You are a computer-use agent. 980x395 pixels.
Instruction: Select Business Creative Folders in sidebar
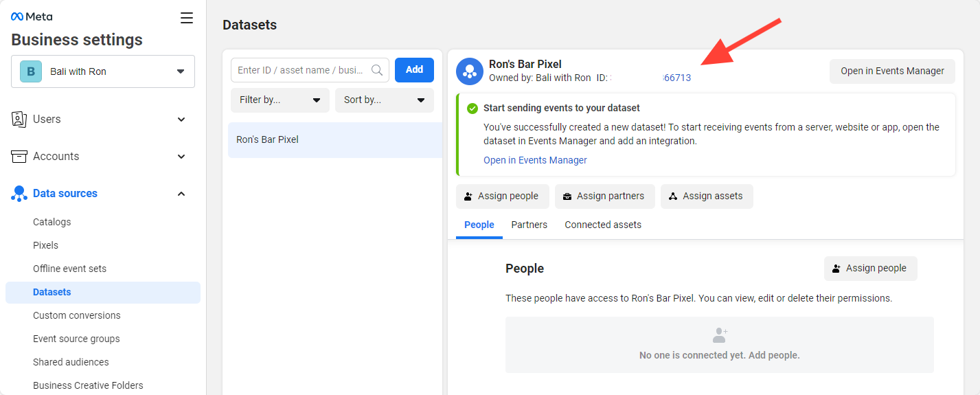88,385
